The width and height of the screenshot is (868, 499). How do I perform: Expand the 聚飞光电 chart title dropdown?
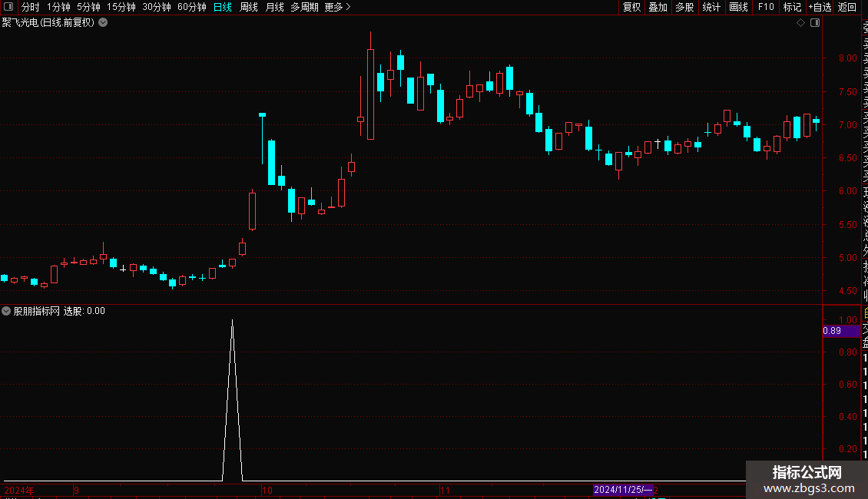pyautogui.click(x=103, y=23)
